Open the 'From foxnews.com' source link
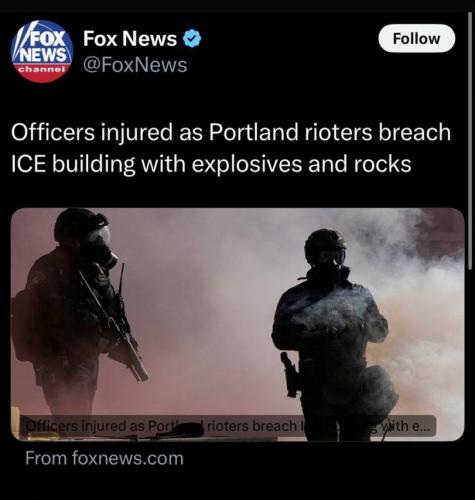 click(104, 458)
